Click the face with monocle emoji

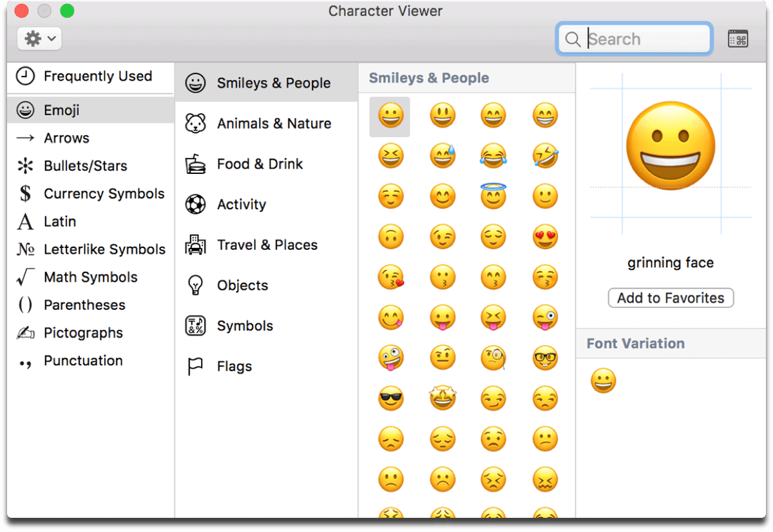493,358
